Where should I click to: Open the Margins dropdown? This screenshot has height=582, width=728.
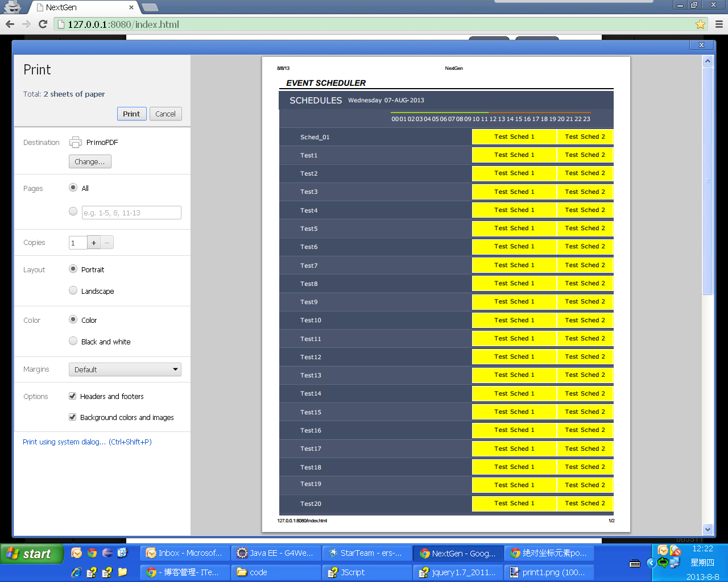click(x=125, y=369)
